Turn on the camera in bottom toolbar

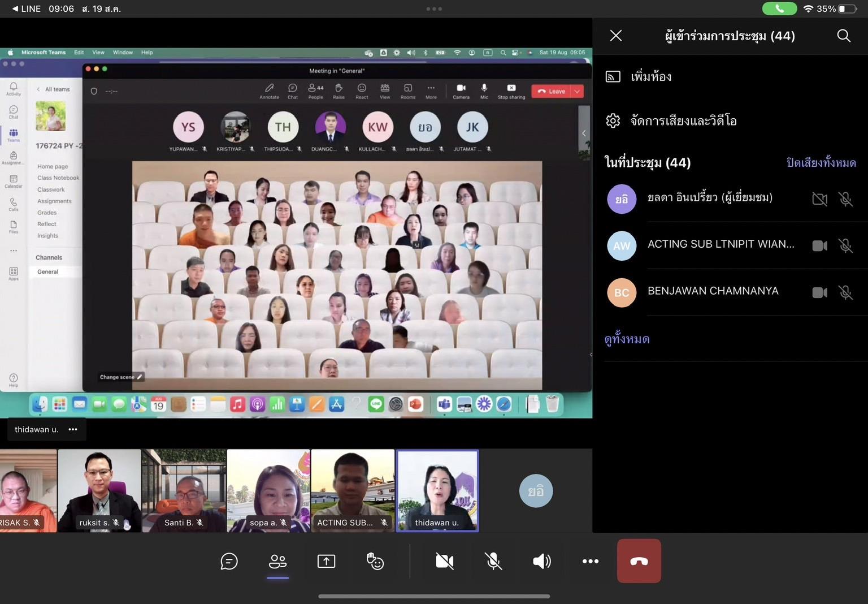pyautogui.click(x=445, y=561)
